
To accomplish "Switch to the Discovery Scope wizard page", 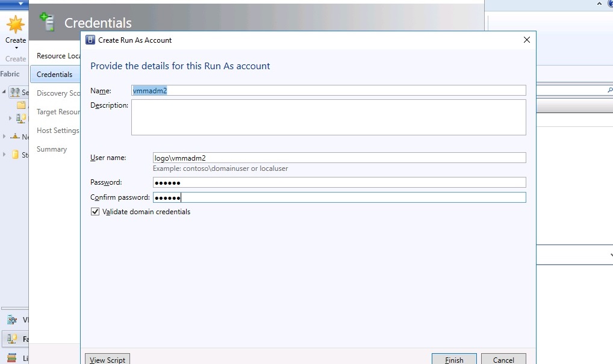I will [x=58, y=93].
